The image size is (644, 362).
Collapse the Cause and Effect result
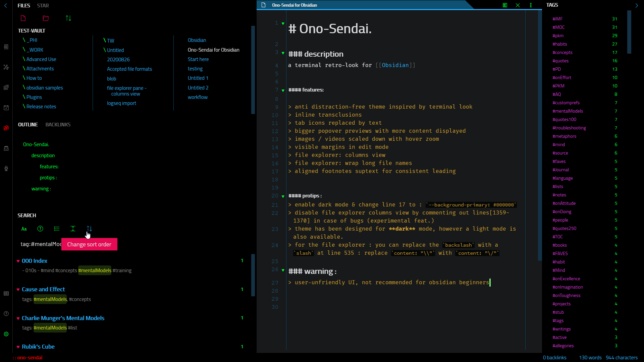point(18,290)
